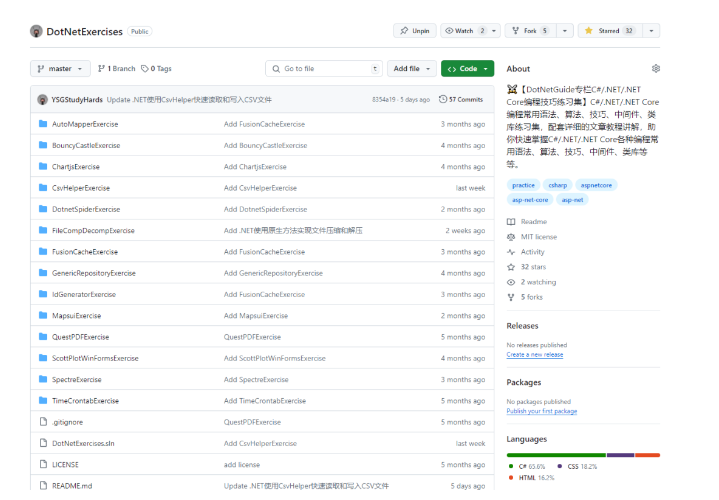Select the asp-net topic tag

click(x=572, y=200)
